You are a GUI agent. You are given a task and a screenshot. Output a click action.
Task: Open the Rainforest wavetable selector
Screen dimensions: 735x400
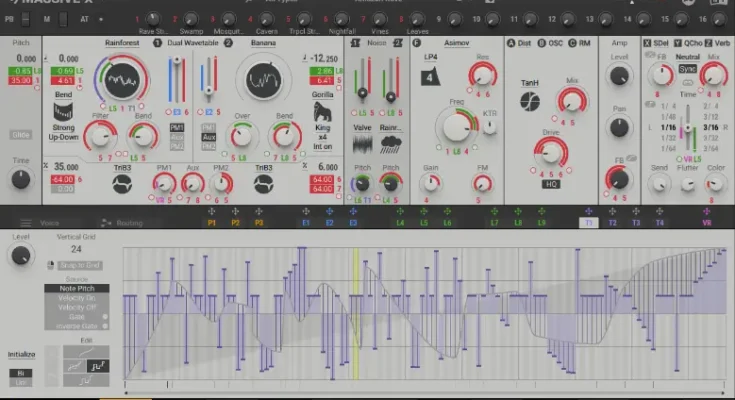coord(122,43)
